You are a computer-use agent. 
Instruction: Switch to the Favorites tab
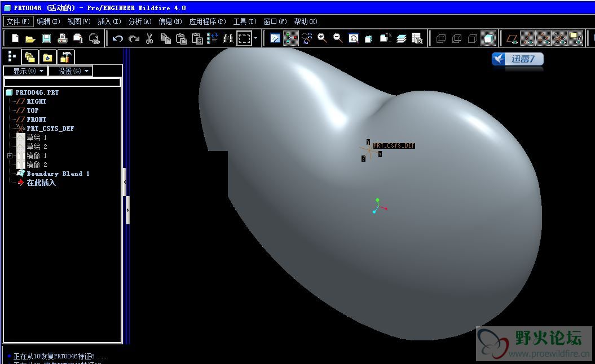pos(47,57)
